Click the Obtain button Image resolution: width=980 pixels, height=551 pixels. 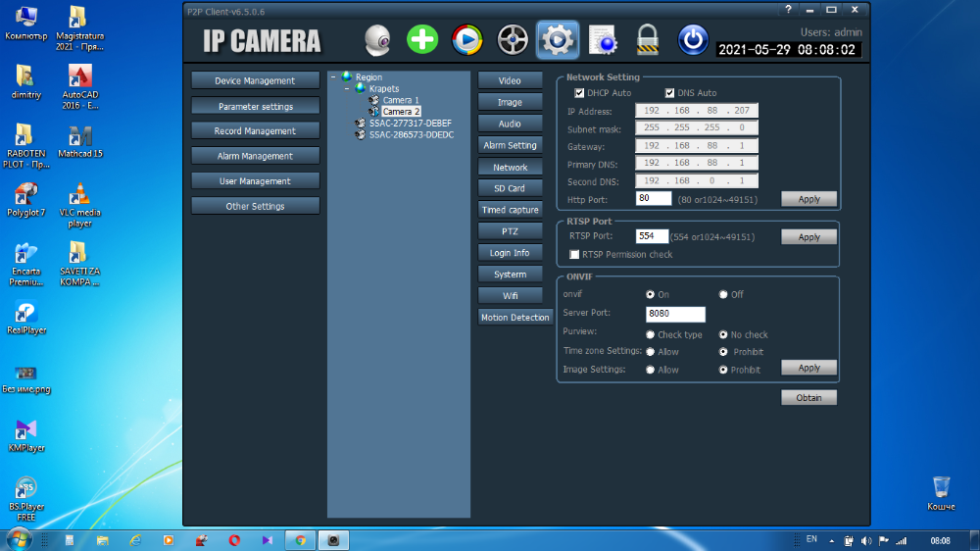click(x=808, y=398)
